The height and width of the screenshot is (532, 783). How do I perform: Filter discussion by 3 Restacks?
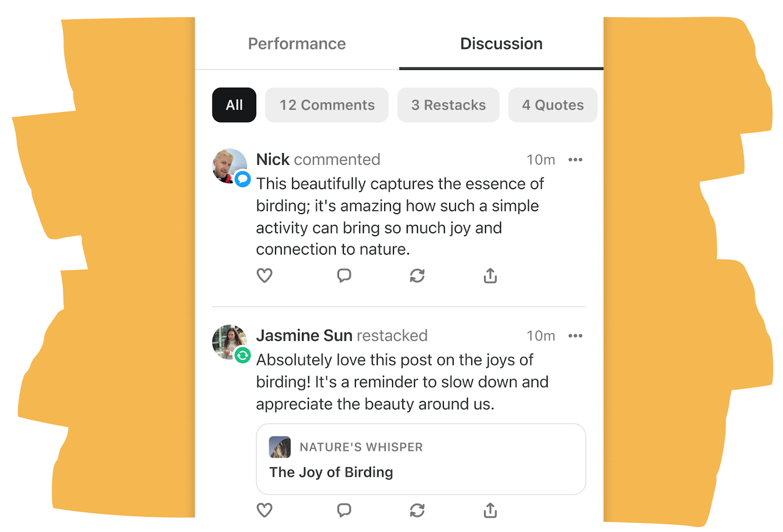pos(448,105)
